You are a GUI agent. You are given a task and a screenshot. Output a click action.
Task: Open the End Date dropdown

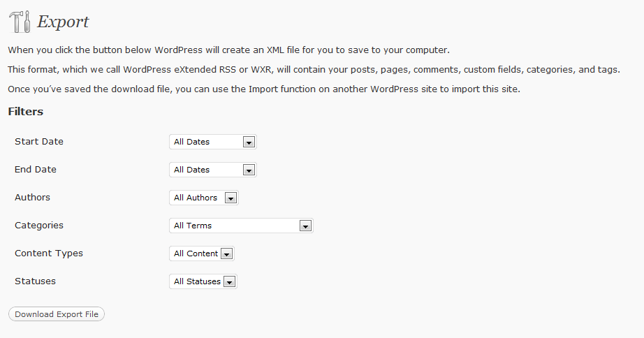tap(213, 170)
